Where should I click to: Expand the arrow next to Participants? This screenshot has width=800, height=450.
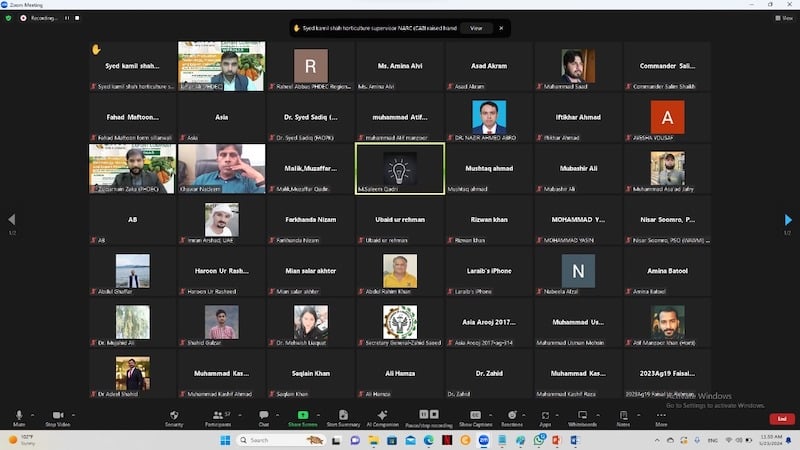click(237, 413)
